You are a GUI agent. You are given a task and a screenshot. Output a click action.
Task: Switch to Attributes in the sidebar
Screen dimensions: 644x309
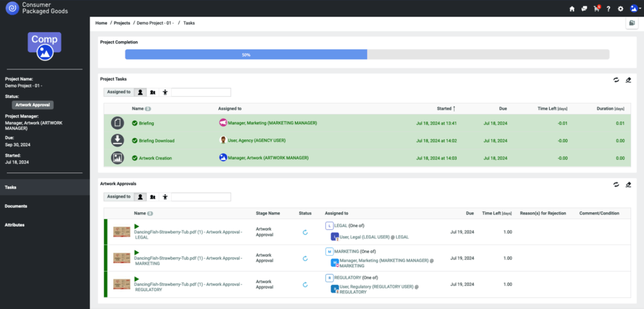point(15,225)
